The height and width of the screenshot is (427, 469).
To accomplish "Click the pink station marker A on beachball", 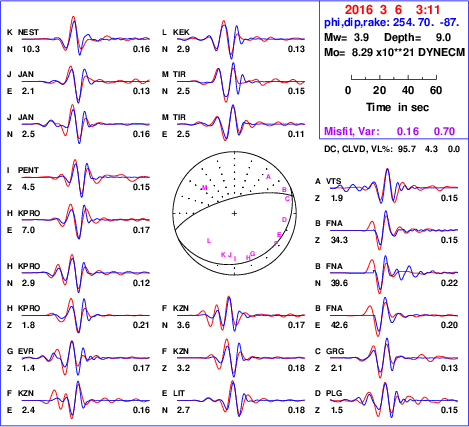I will click(x=268, y=177).
